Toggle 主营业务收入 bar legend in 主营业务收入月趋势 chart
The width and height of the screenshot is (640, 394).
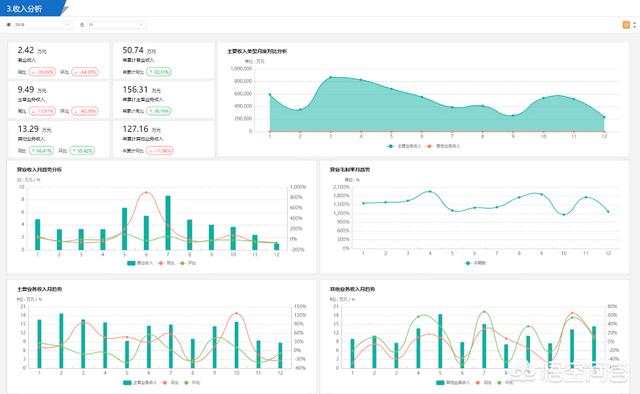click(140, 383)
